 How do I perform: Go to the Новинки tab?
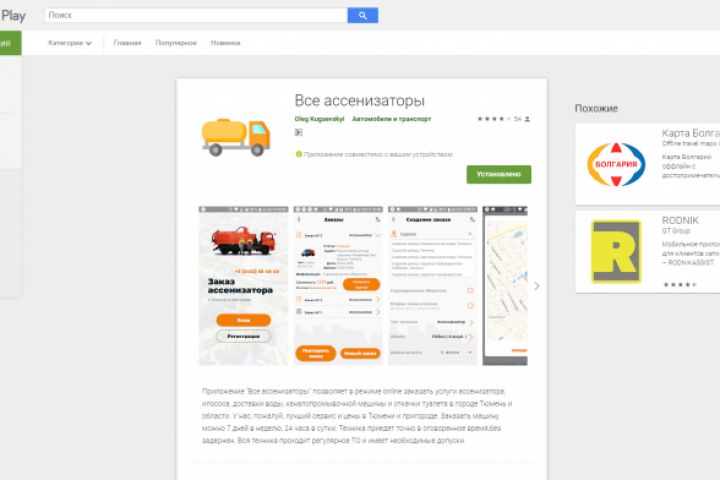click(x=225, y=43)
